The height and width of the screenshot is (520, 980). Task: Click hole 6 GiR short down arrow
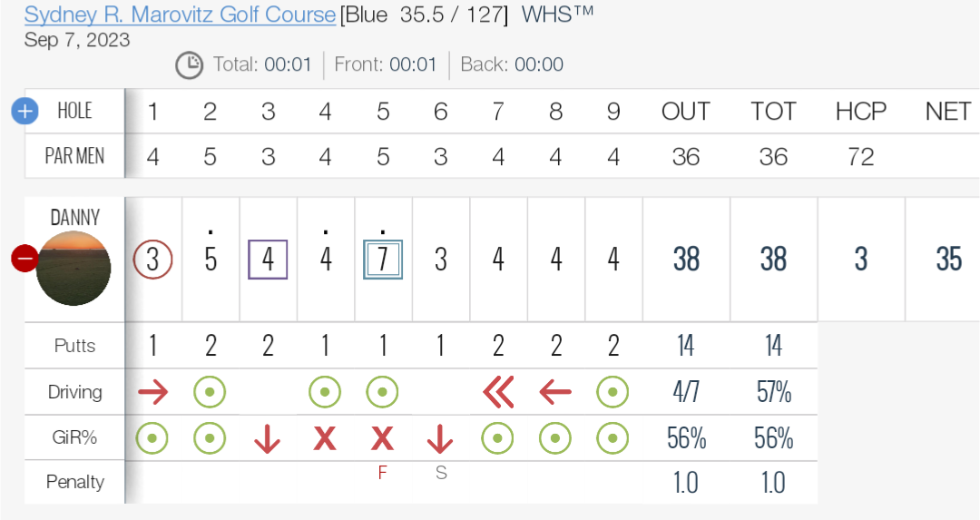pyautogui.click(x=440, y=438)
